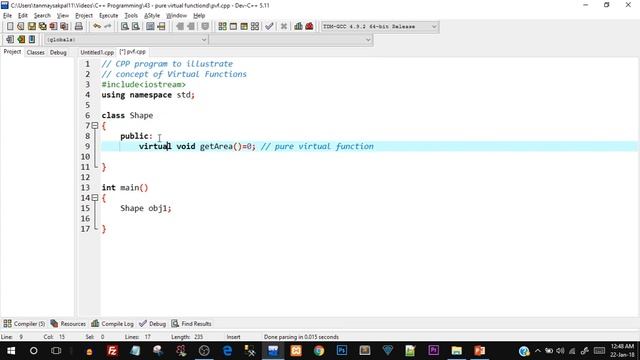Click line number 10 in the gutter
Image resolution: width=640 pixels, height=360 pixels.
tap(85, 157)
